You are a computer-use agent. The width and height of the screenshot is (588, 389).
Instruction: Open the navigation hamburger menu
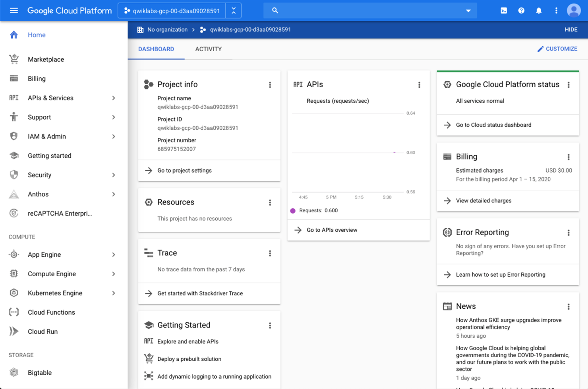click(x=14, y=10)
